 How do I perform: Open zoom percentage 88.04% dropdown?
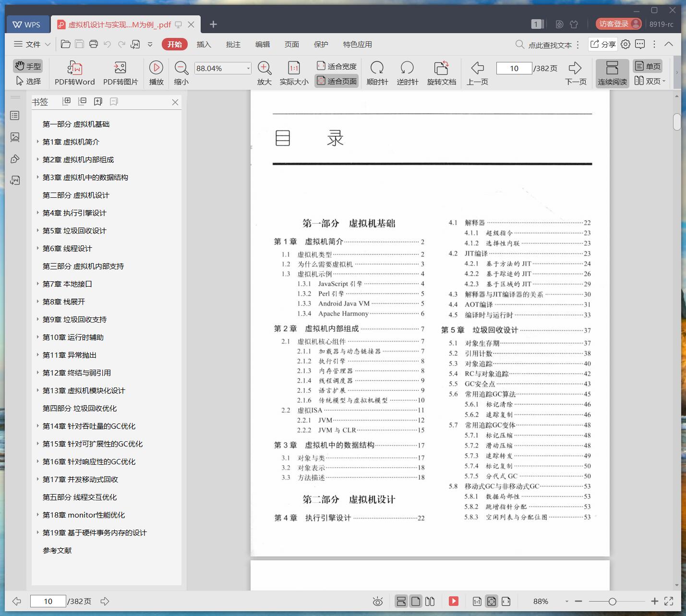pyautogui.click(x=248, y=68)
